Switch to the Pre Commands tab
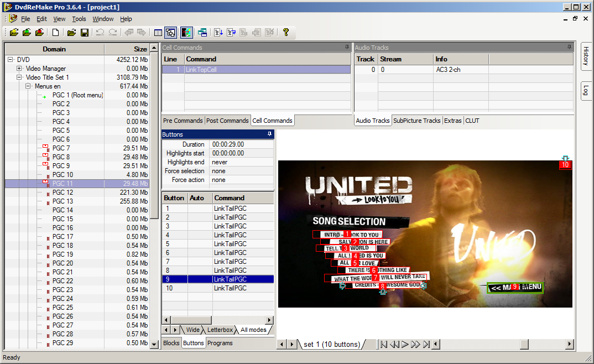Viewport: 594px width, 364px height. [x=183, y=121]
